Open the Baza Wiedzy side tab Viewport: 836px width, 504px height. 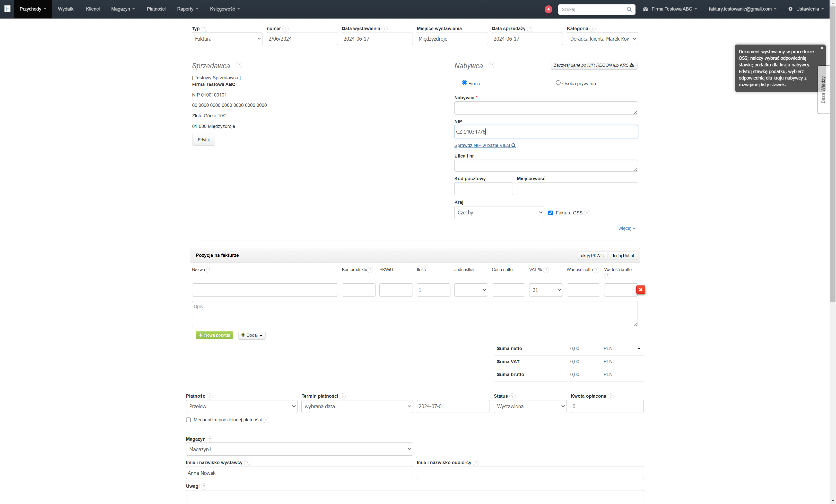823,90
